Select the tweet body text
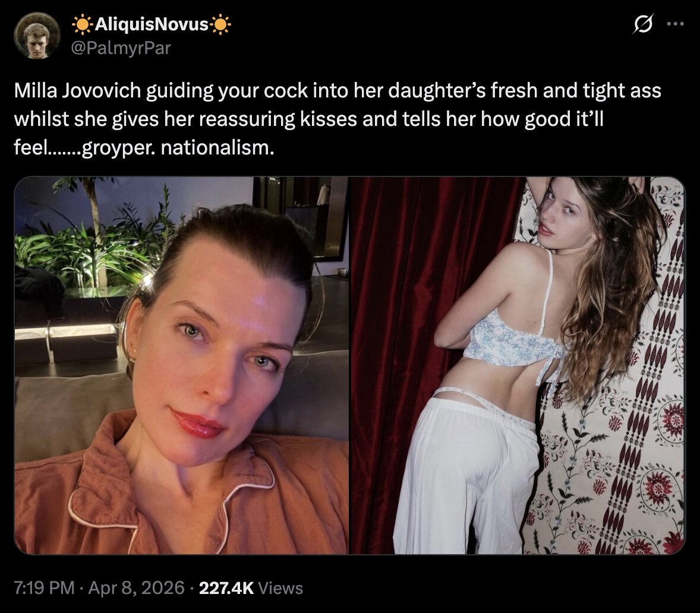The image size is (700, 613). pos(338,119)
